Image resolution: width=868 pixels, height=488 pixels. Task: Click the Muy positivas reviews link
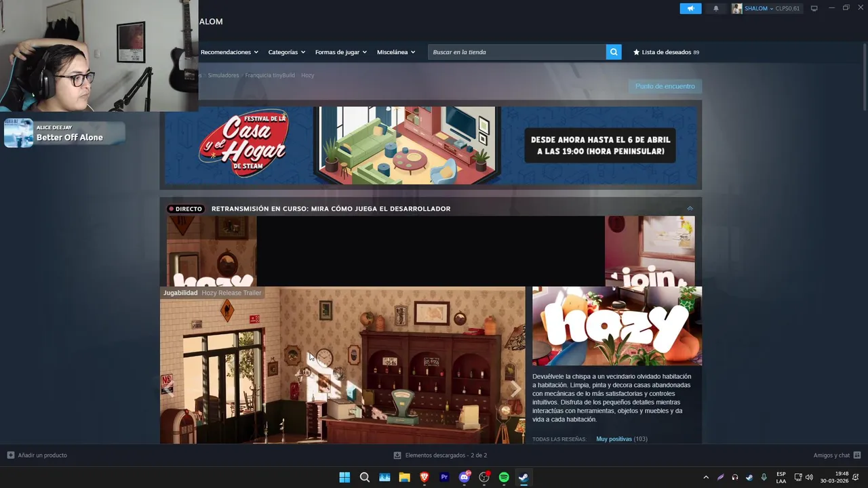[614, 439]
